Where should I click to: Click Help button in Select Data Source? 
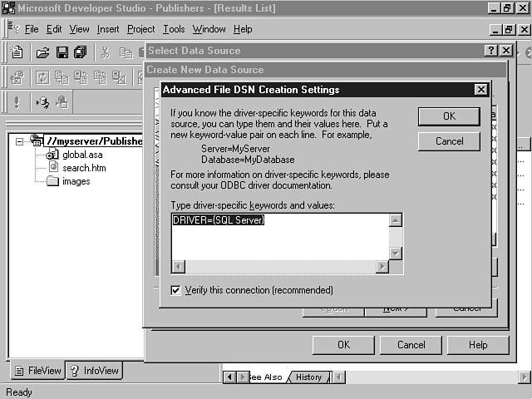point(478,345)
